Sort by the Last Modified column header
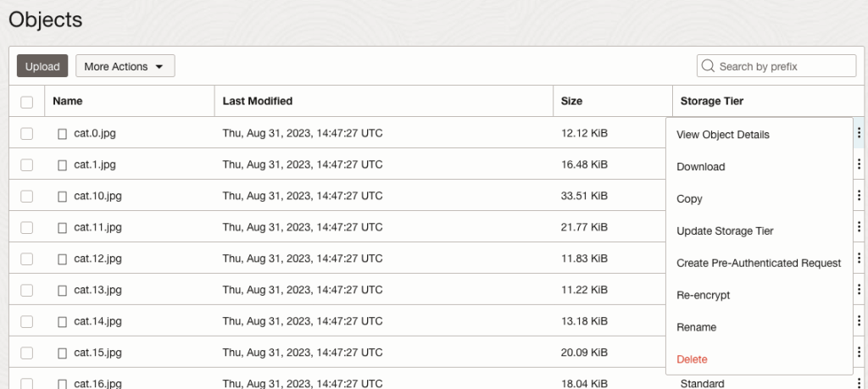Viewport: 868px width, 389px height. pyautogui.click(x=258, y=101)
